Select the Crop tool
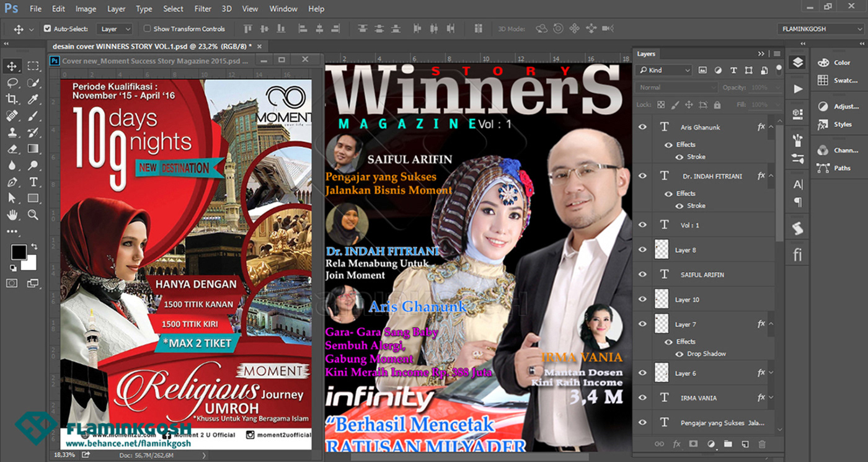 [x=12, y=99]
